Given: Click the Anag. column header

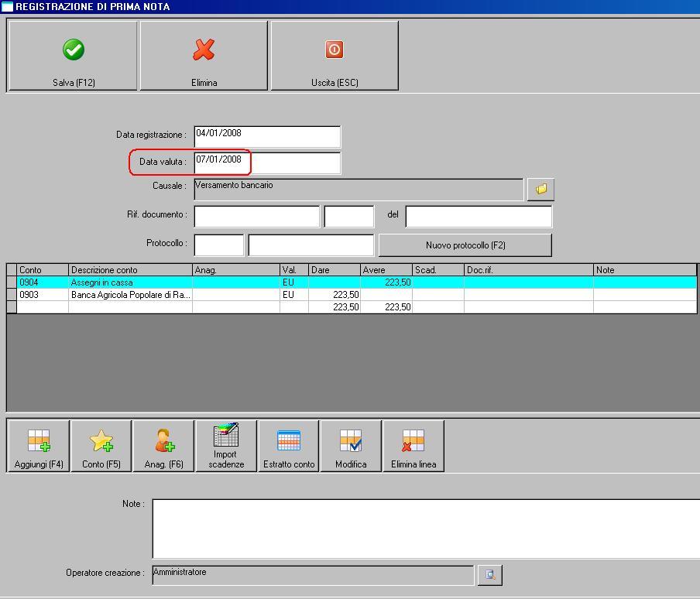Looking at the screenshot, I should (x=236, y=270).
